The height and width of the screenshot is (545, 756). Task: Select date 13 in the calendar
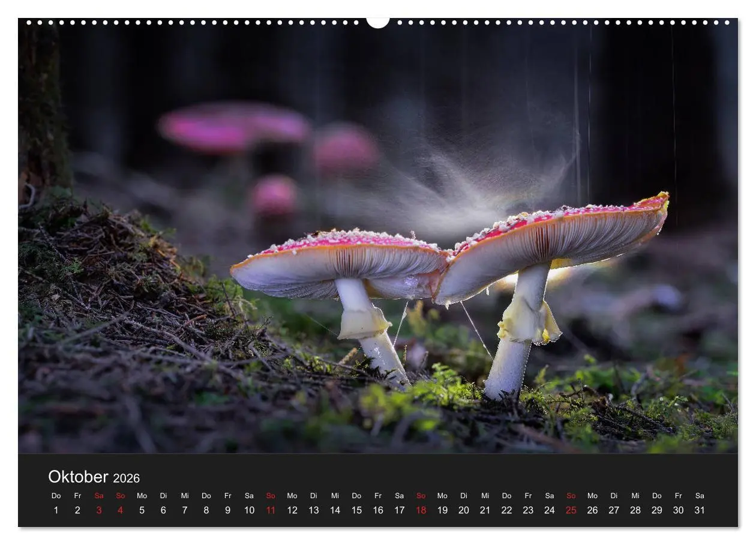pyautogui.click(x=314, y=510)
